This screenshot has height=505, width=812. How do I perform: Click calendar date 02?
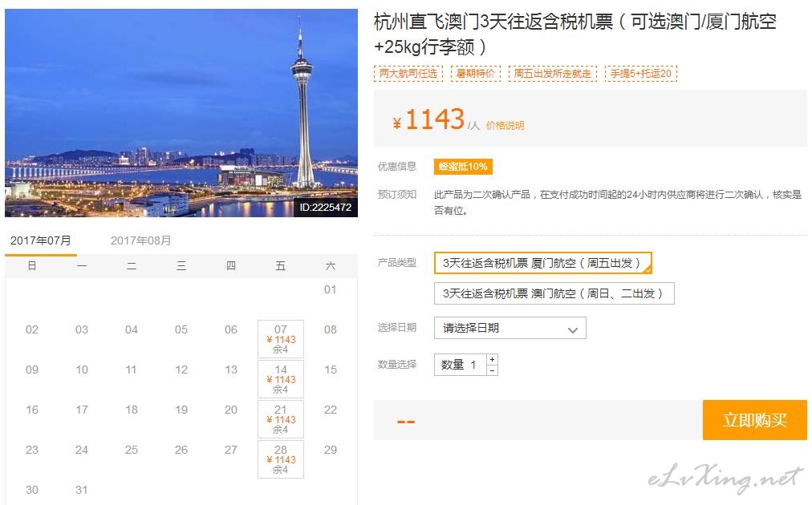pyautogui.click(x=32, y=329)
